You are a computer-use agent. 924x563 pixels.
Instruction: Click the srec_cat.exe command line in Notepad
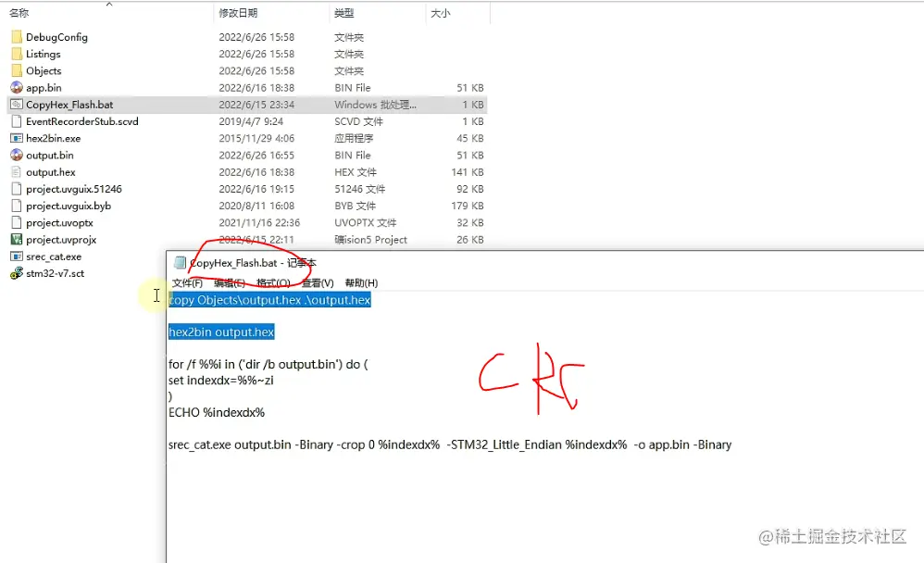click(x=450, y=445)
